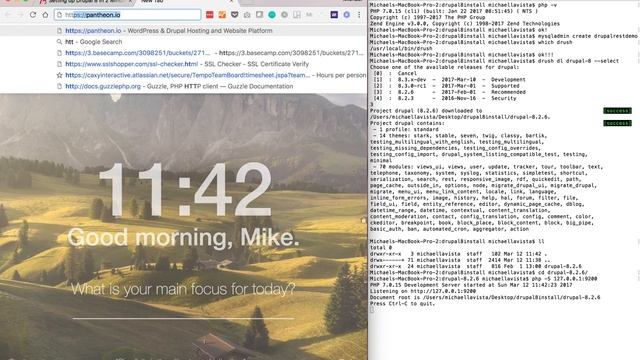
Task: Click 'Press Ctrl-C to quit.' terminal line
Action: [402, 304]
